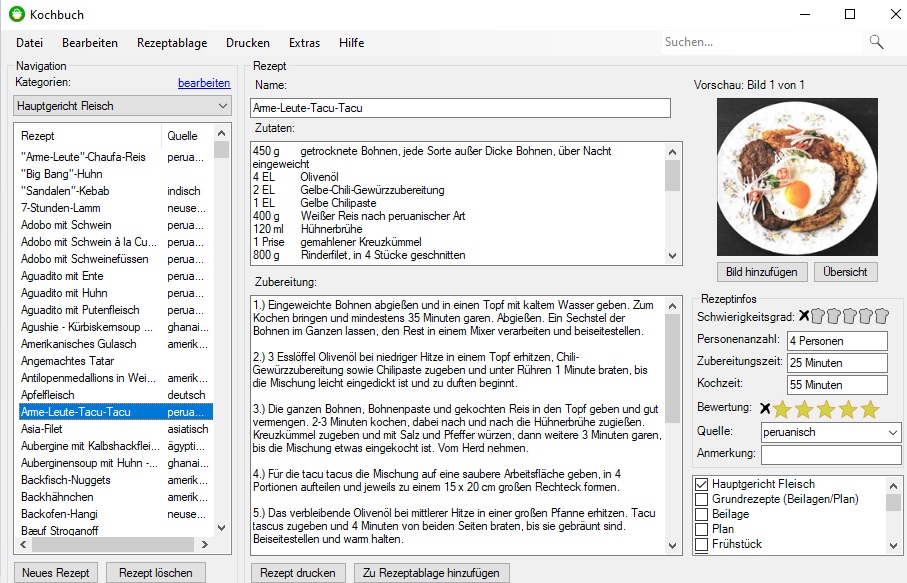Image resolution: width=907 pixels, height=583 pixels.
Task: Rate recipe with third star
Action: (826, 409)
